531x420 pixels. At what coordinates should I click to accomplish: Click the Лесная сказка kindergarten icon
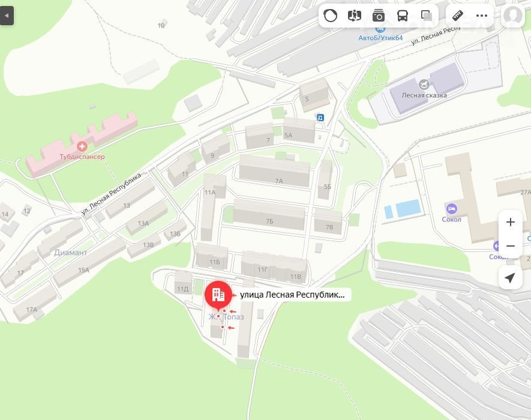click(424, 85)
